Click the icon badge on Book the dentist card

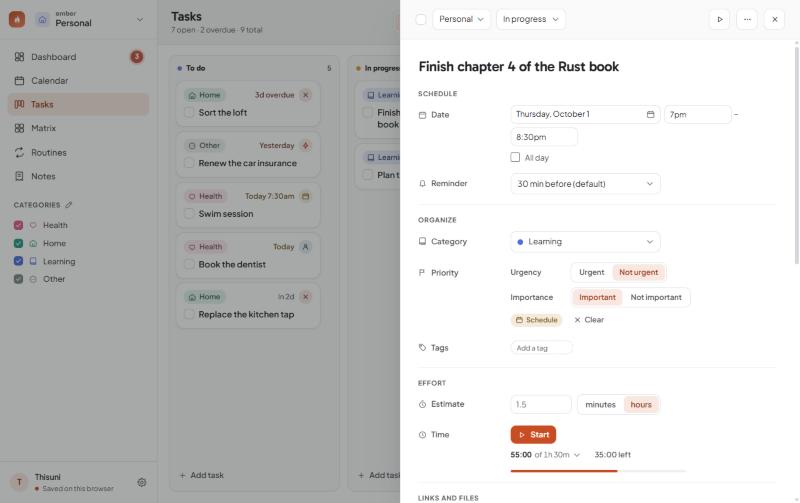pos(306,246)
